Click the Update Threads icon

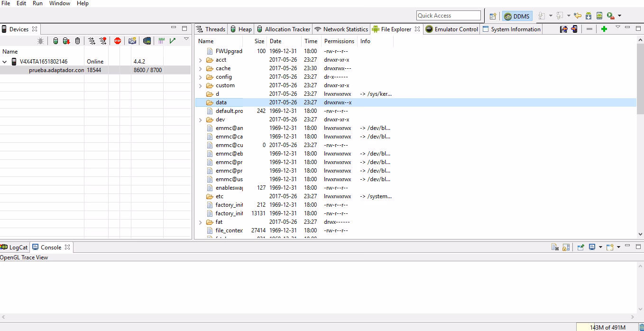pyautogui.click(x=92, y=41)
